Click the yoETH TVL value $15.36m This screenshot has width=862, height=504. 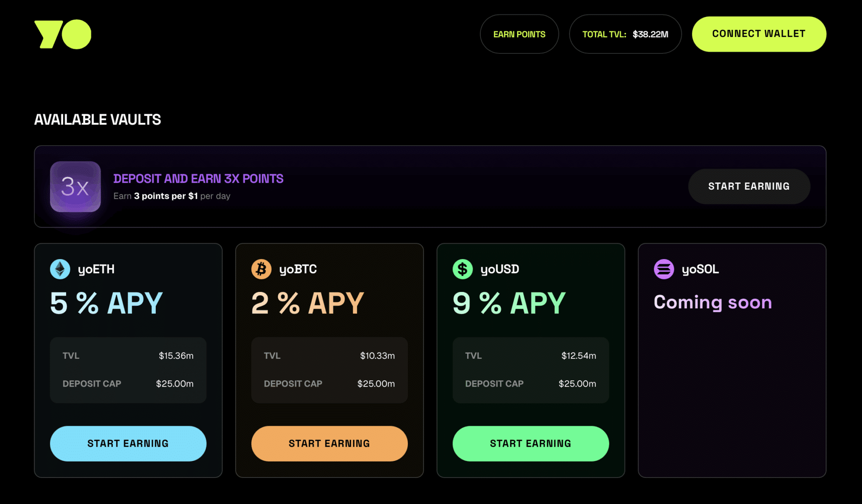click(176, 356)
